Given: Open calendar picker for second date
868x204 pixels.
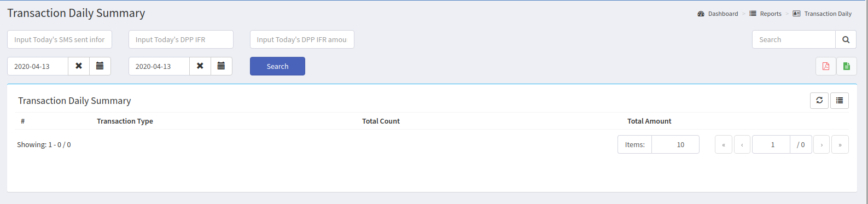Looking at the screenshot, I should point(222,66).
